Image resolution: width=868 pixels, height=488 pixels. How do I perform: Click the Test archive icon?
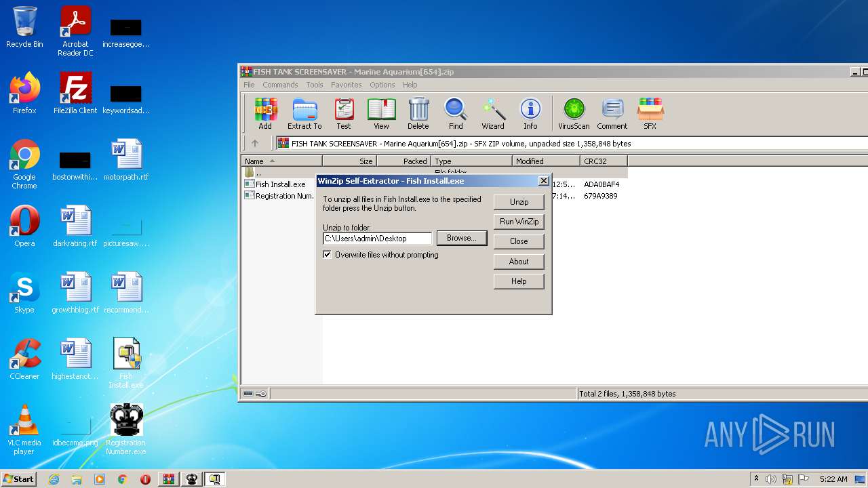[x=344, y=113]
